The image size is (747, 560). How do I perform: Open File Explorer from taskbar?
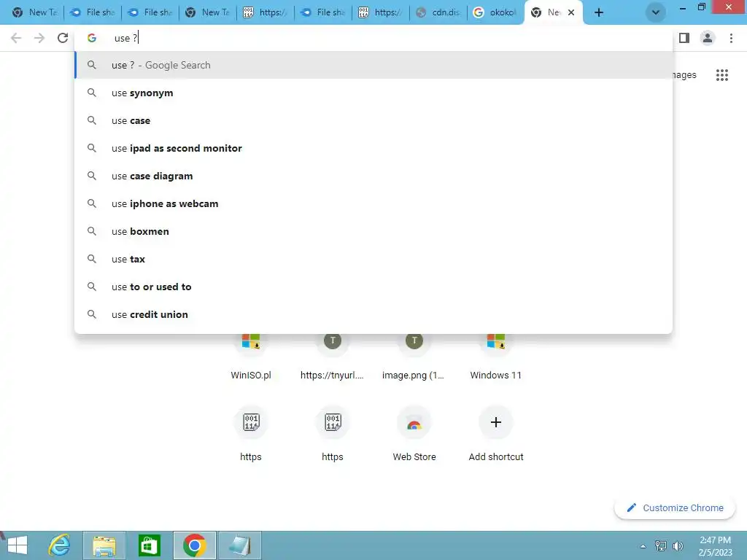tap(104, 545)
